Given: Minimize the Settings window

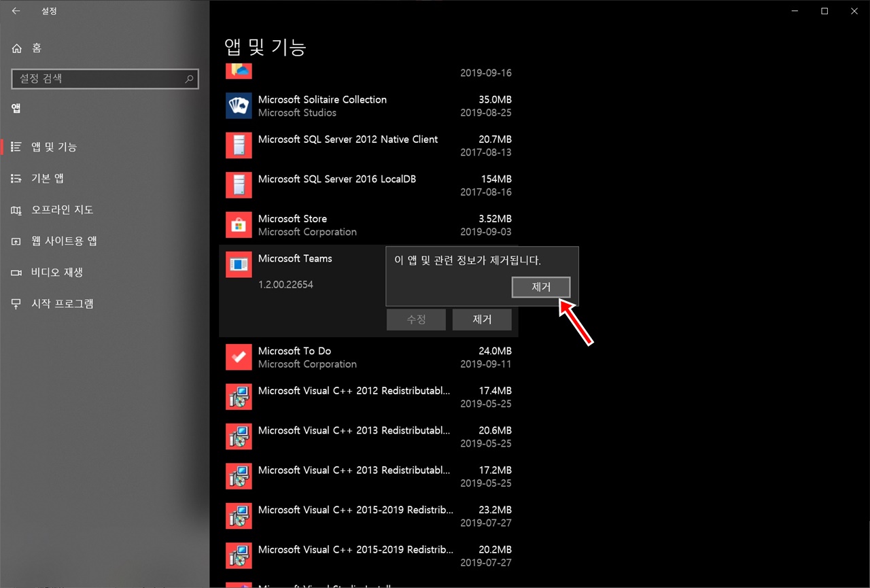Looking at the screenshot, I should 793,11.
